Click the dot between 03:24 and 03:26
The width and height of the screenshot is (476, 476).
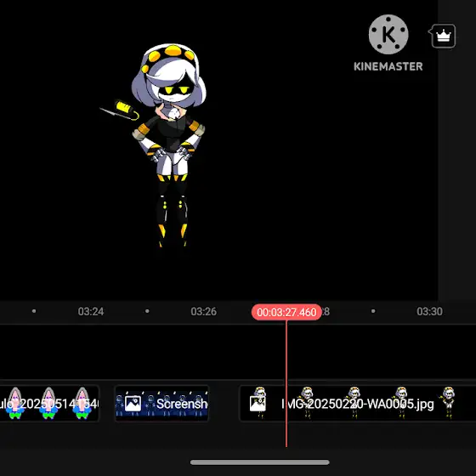point(147,311)
